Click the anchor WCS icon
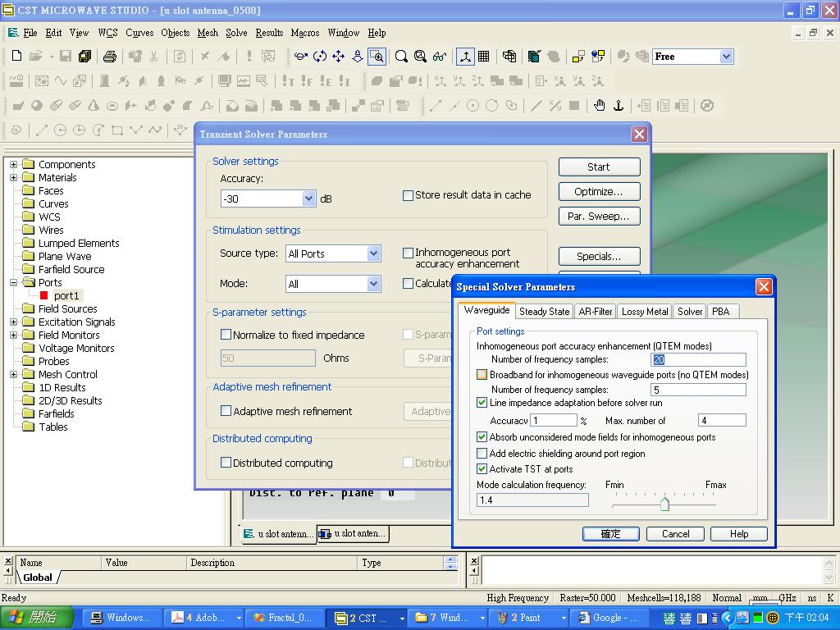Screen dimensions: 840x630 click(619, 106)
